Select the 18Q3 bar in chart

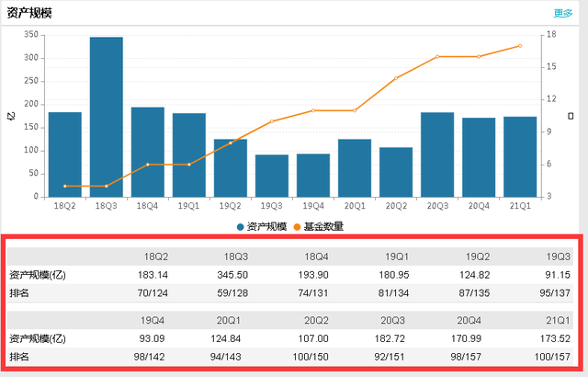pyautogui.click(x=107, y=117)
